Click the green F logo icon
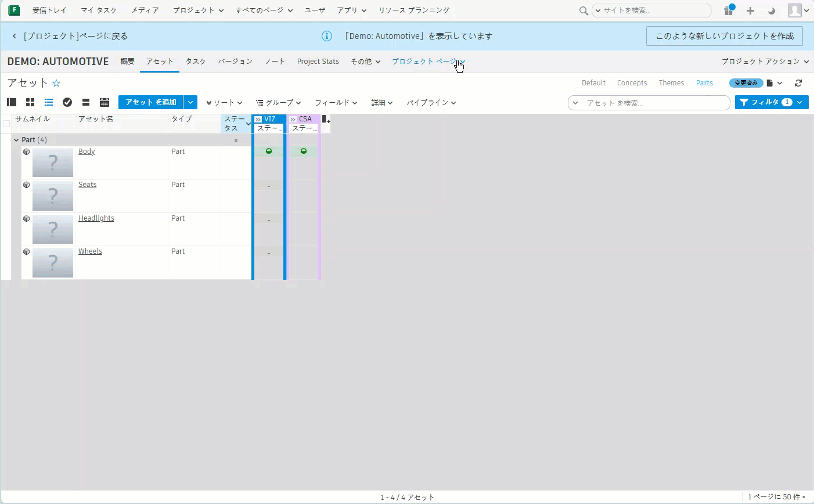The height and width of the screenshot is (504, 814). pyautogui.click(x=14, y=10)
